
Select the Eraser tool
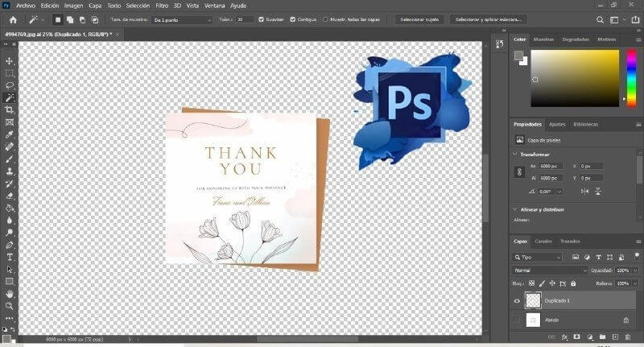tap(10, 195)
